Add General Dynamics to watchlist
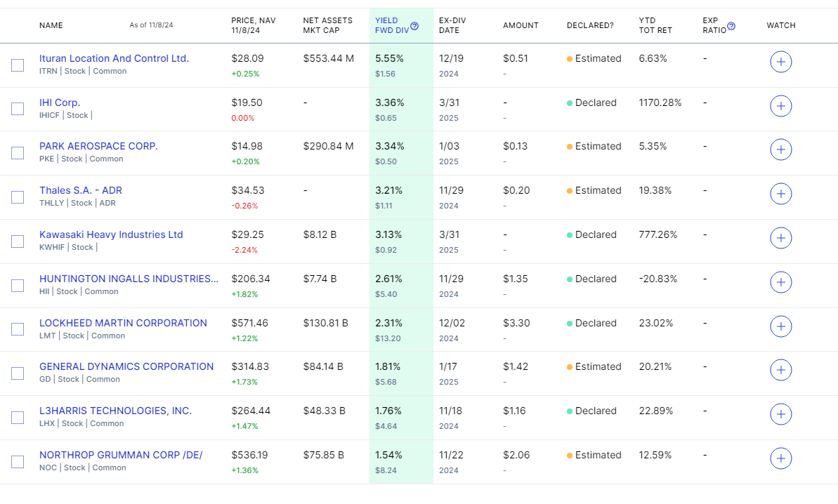The width and height of the screenshot is (838, 504). (x=781, y=370)
